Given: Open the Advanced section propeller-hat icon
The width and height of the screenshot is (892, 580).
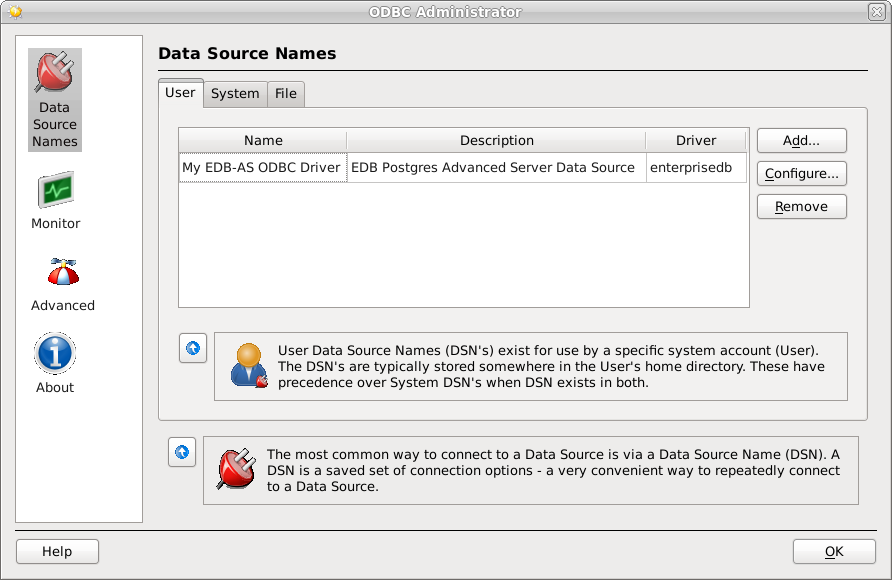Looking at the screenshot, I should tap(63, 272).
